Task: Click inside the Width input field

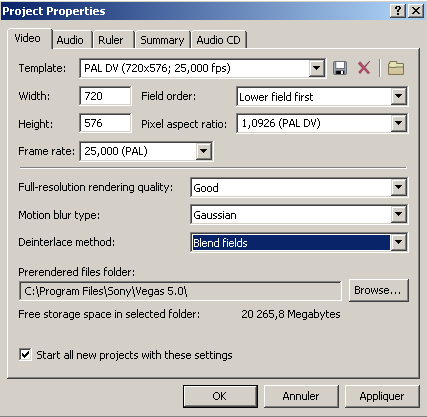Action: (x=106, y=96)
